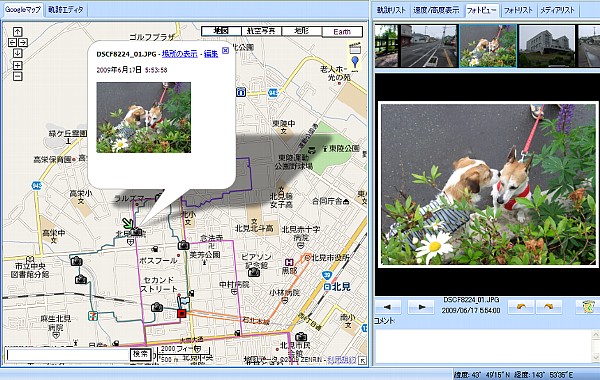Show the next photo with right arrow
Screen dimensions: 600x380
tap(421, 307)
